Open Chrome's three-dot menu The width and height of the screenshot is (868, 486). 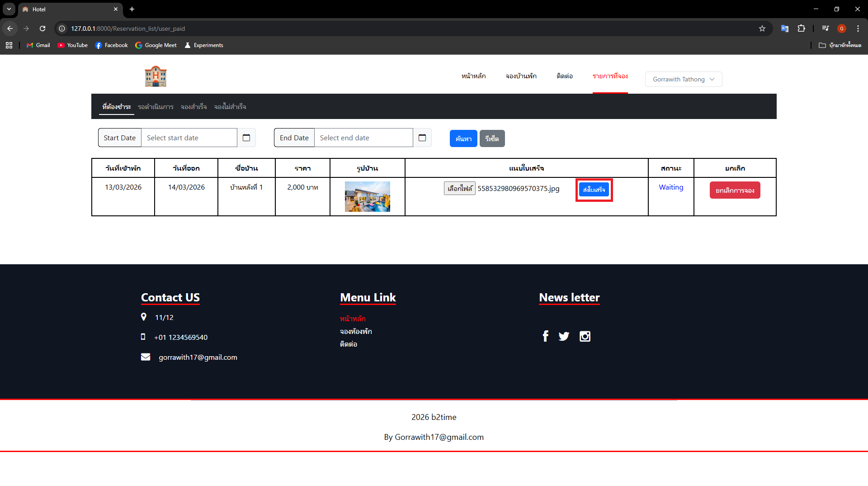pyautogui.click(x=858, y=29)
